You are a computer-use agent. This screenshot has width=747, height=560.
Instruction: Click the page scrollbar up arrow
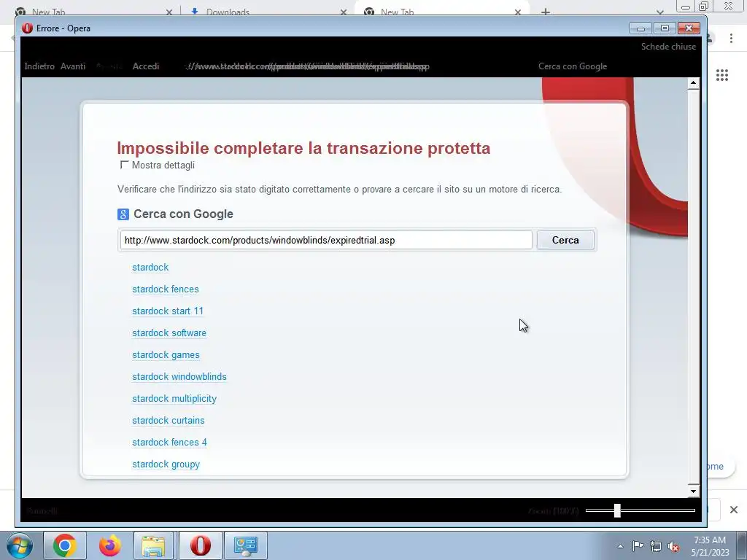pos(693,83)
